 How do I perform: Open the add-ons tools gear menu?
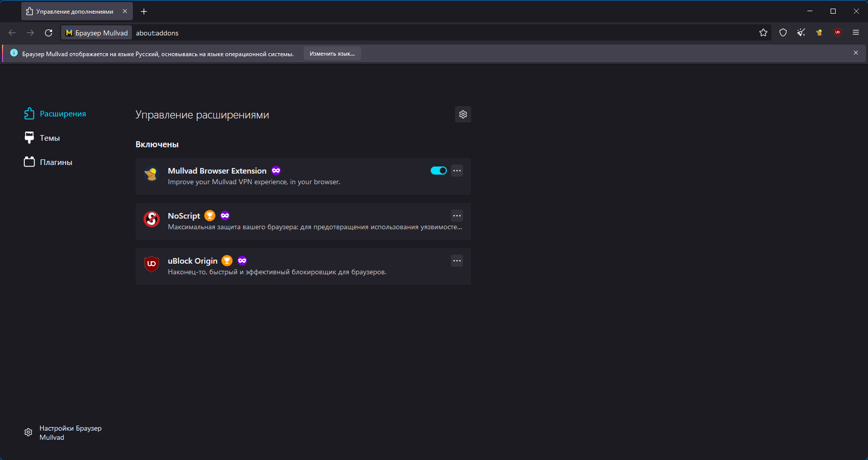tap(463, 114)
